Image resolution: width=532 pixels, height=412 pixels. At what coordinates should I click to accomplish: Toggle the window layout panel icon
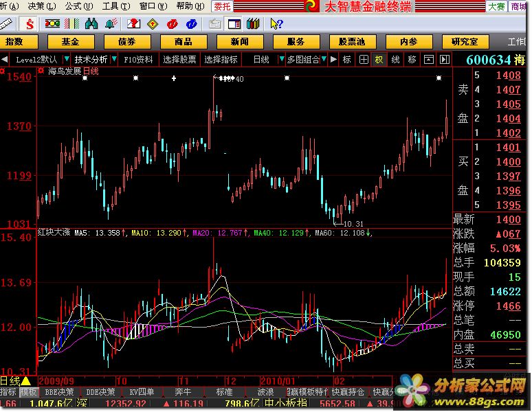coord(234,24)
